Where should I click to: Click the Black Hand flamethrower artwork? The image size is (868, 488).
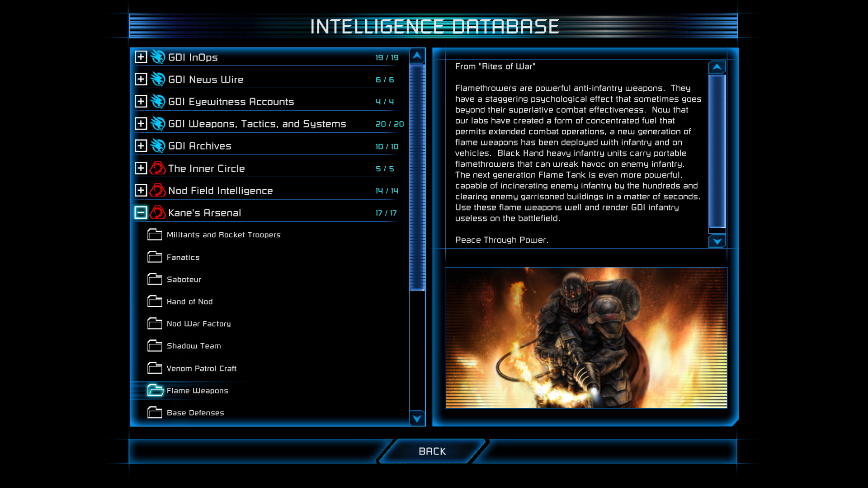click(x=586, y=338)
